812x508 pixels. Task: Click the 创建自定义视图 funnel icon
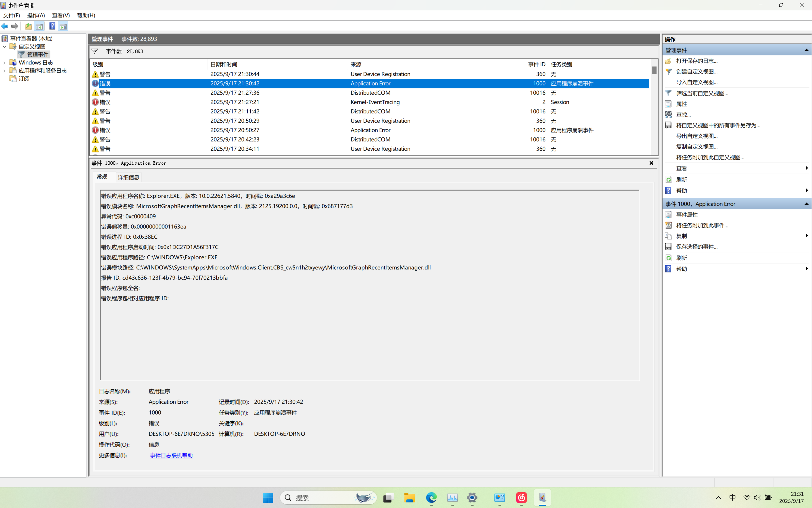(668, 72)
